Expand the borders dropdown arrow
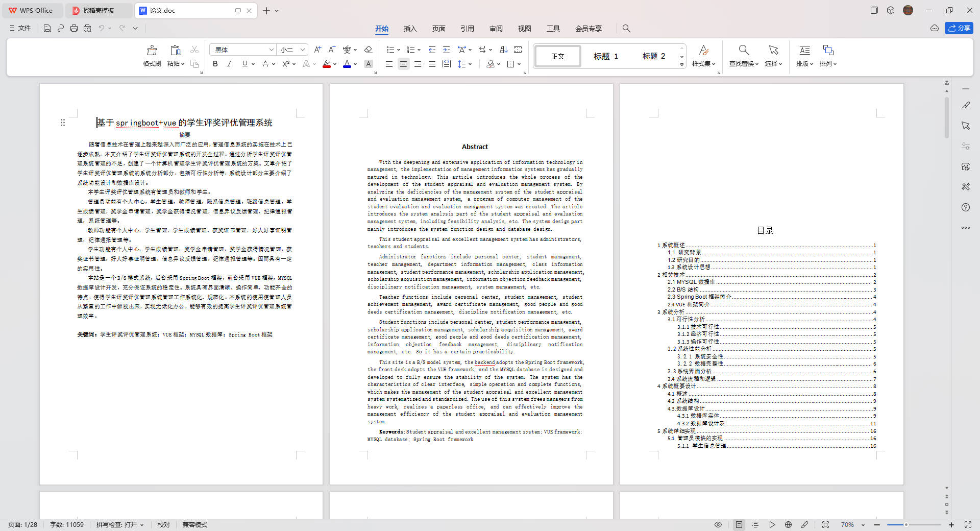The width and height of the screenshot is (980, 531). pyautogui.click(x=519, y=64)
